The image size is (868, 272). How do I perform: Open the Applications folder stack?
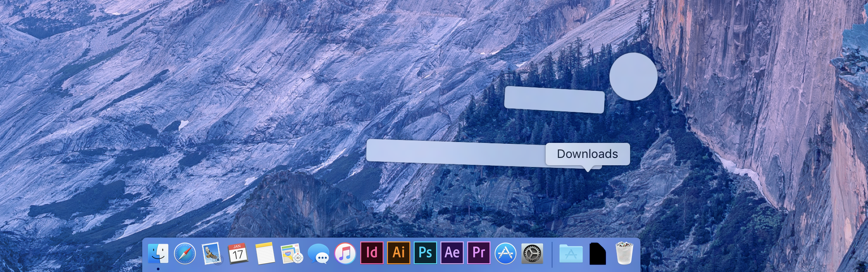571,253
